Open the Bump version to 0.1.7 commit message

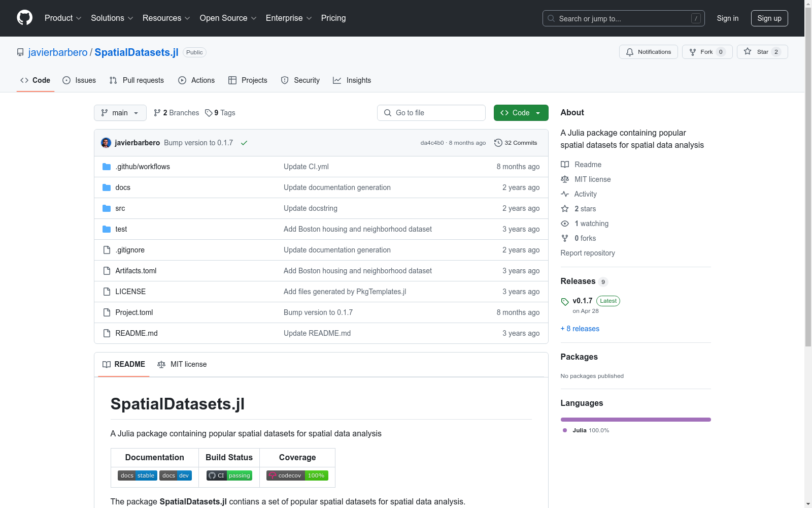tap(198, 143)
